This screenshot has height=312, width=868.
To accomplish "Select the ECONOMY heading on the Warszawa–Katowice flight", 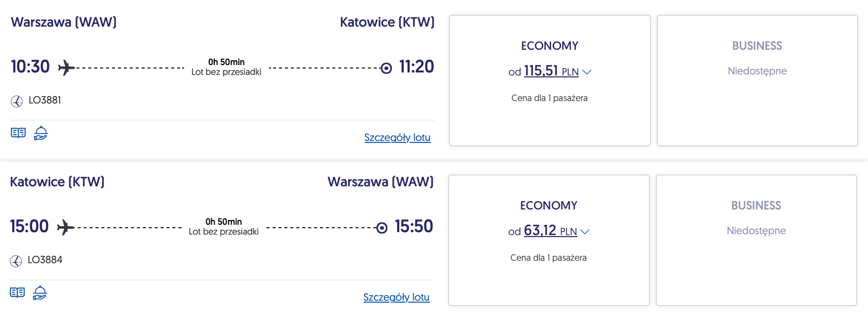I will [549, 46].
